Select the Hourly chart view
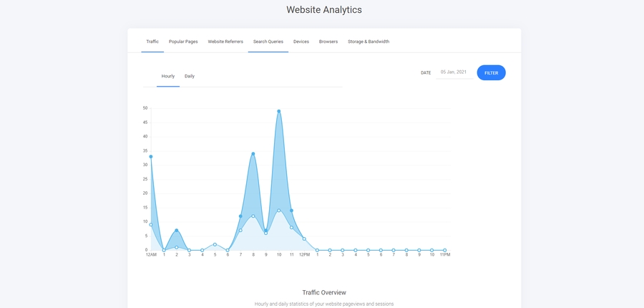644x308 pixels. pyautogui.click(x=168, y=76)
